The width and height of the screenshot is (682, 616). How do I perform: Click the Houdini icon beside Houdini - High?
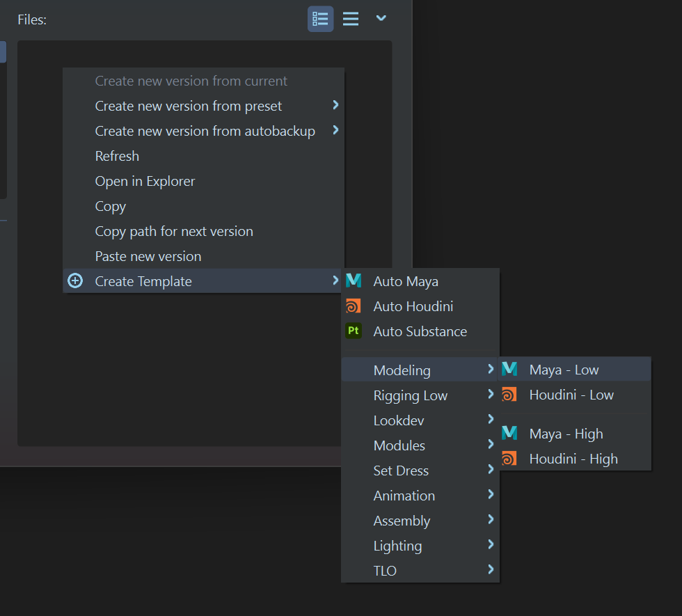pyautogui.click(x=509, y=459)
